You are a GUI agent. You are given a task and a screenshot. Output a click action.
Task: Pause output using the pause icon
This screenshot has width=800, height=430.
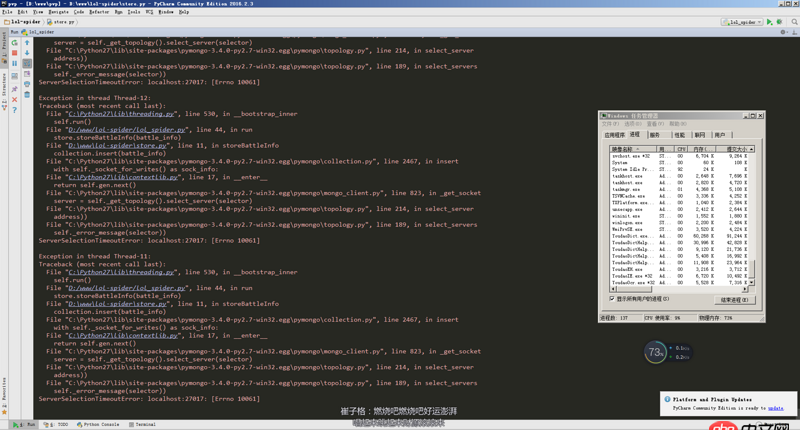coord(15,64)
